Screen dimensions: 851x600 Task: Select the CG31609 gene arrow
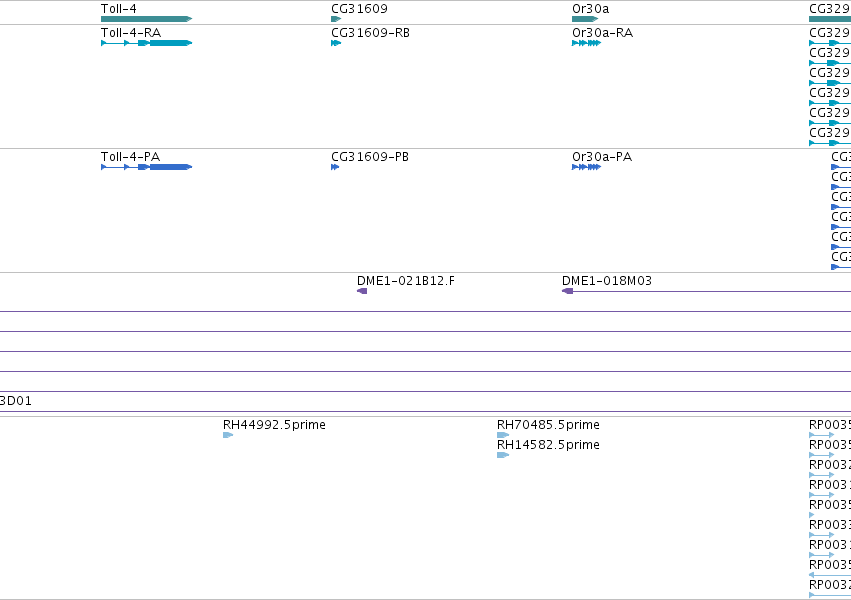coord(336,19)
